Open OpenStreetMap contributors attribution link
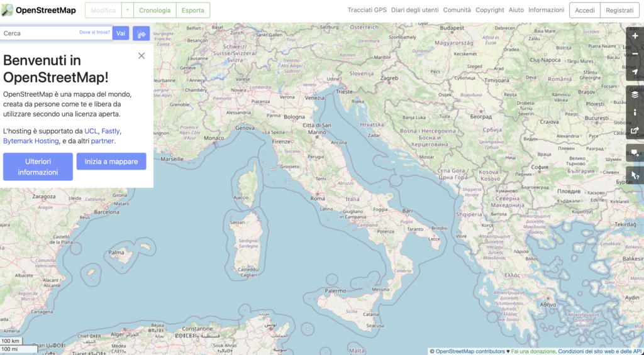 click(470, 351)
